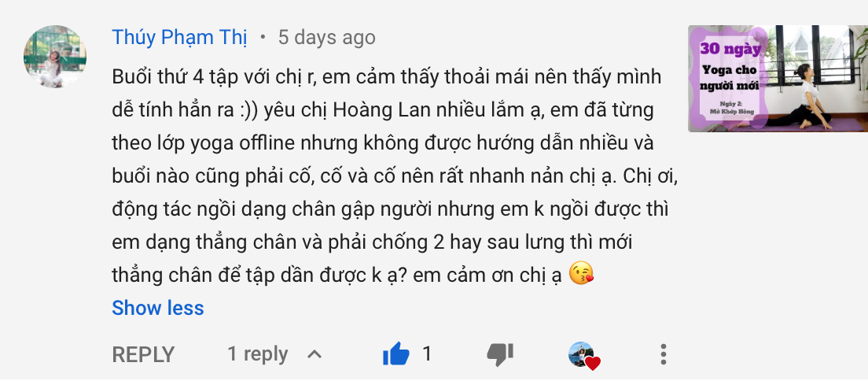Toggle the '1 reply' thread
This screenshot has width=868, height=381.
click(258, 354)
